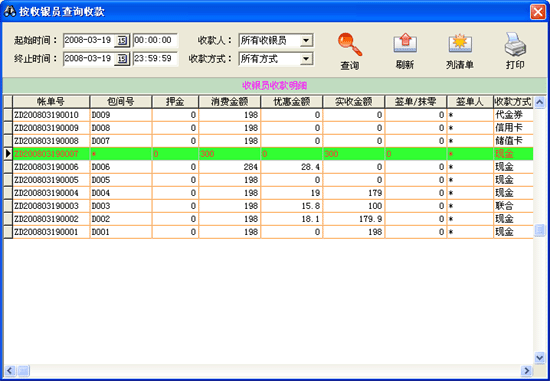The height and width of the screenshot is (381, 550).
Task: Click the 打印 printer icon
Action: 515,44
